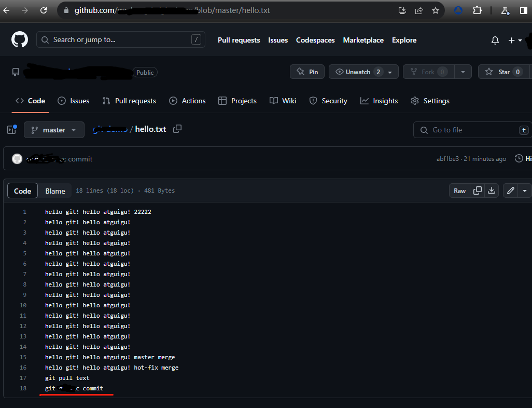Click the browser address bar URL
This screenshot has height=408, width=532.
172,10
